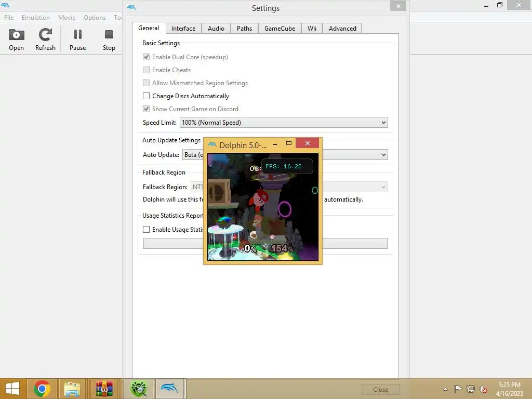Screen dimensions: 532x399
Task: Open network status tray icon
Action: click(471, 389)
